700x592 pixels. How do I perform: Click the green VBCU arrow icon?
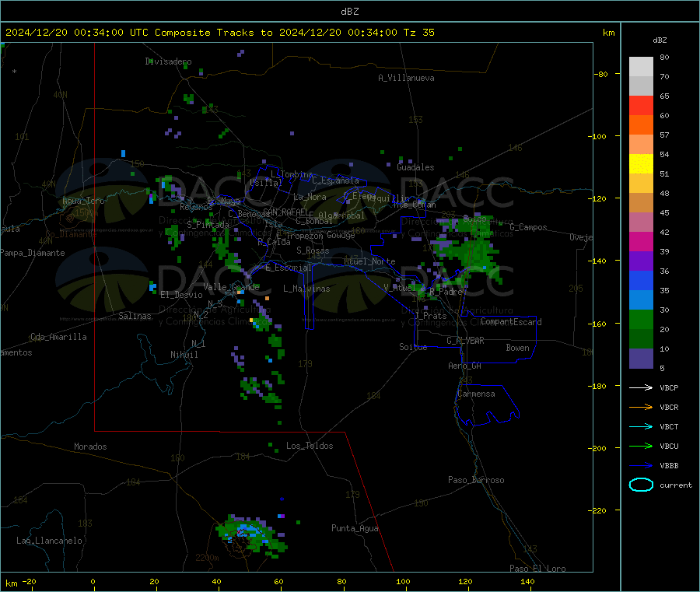coord(641,446)
